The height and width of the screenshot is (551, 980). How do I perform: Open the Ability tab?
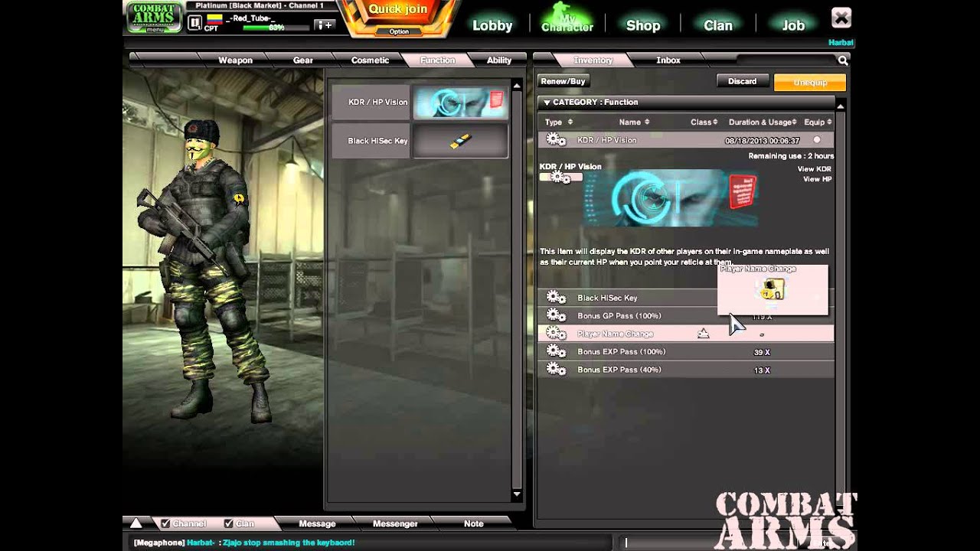[499, 60]
